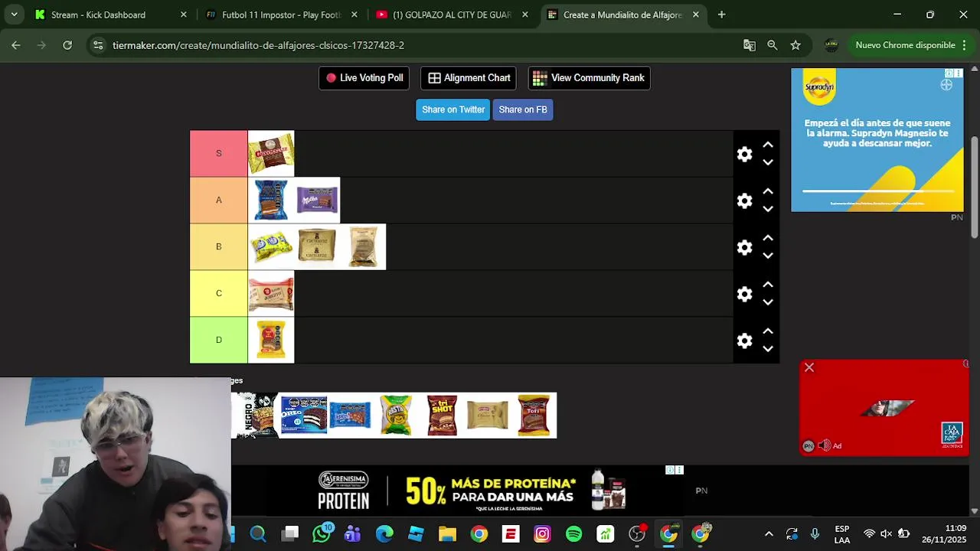The width and height of the screenshot is (980, 551).
Task: Move the B tier row up with its arrow
Action: (768, 238)
